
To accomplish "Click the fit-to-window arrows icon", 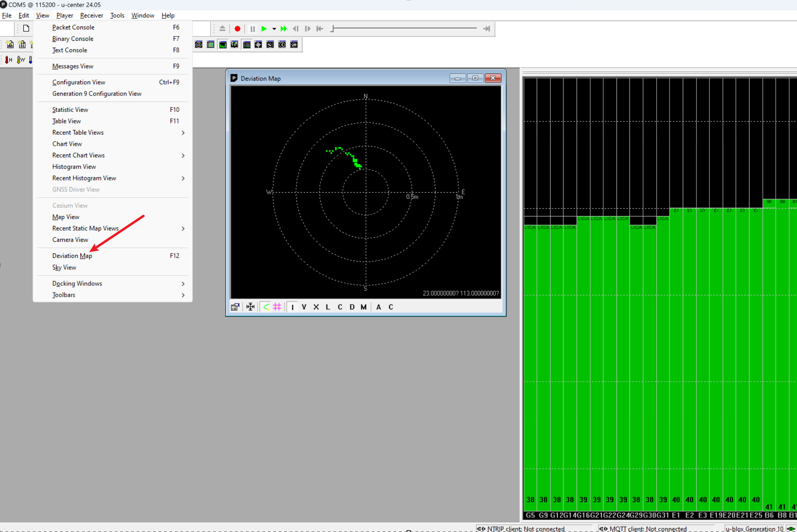I will [250, 307].
